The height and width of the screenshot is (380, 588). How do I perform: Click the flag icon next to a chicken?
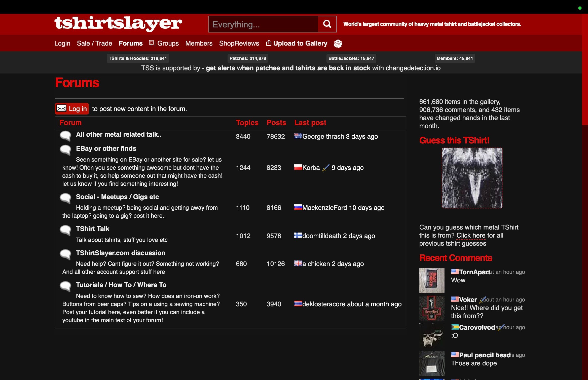click(x=298, y=263)
